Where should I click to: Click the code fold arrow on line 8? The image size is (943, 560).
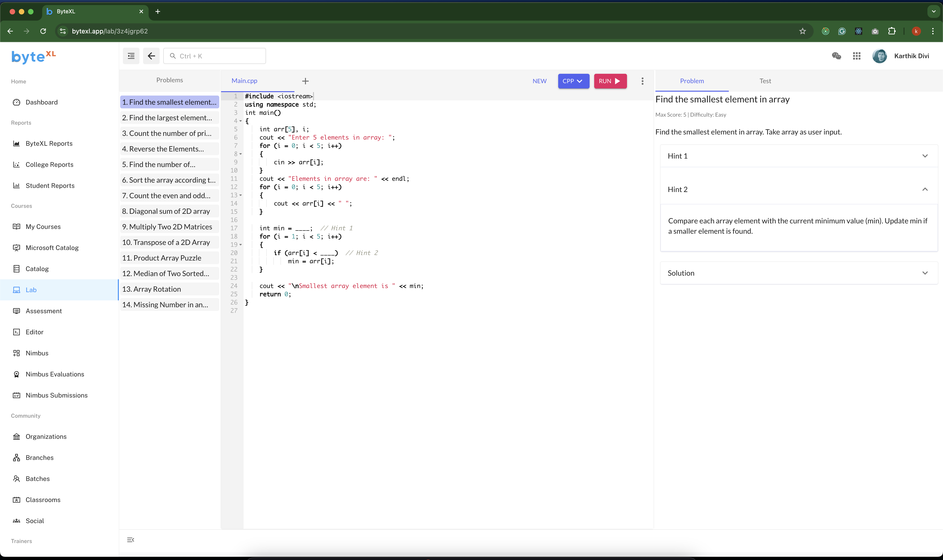point(241,154)
